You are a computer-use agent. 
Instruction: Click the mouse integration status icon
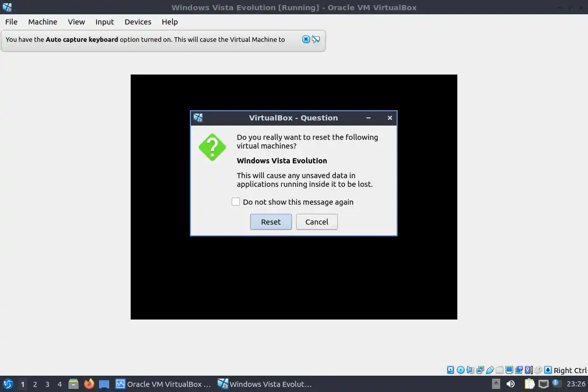pos(538,370)
